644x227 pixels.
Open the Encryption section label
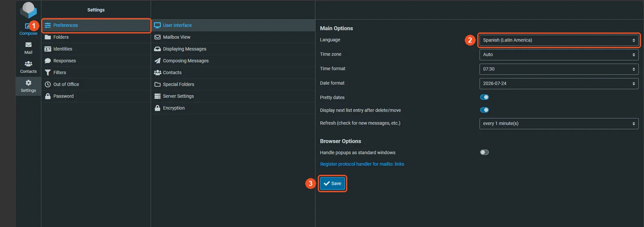[173, 108]
